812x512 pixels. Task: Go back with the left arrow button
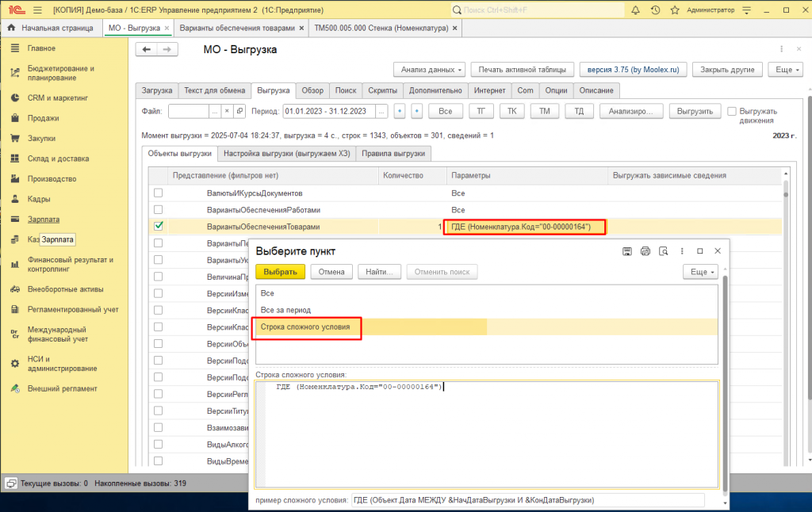pos(147,49)
